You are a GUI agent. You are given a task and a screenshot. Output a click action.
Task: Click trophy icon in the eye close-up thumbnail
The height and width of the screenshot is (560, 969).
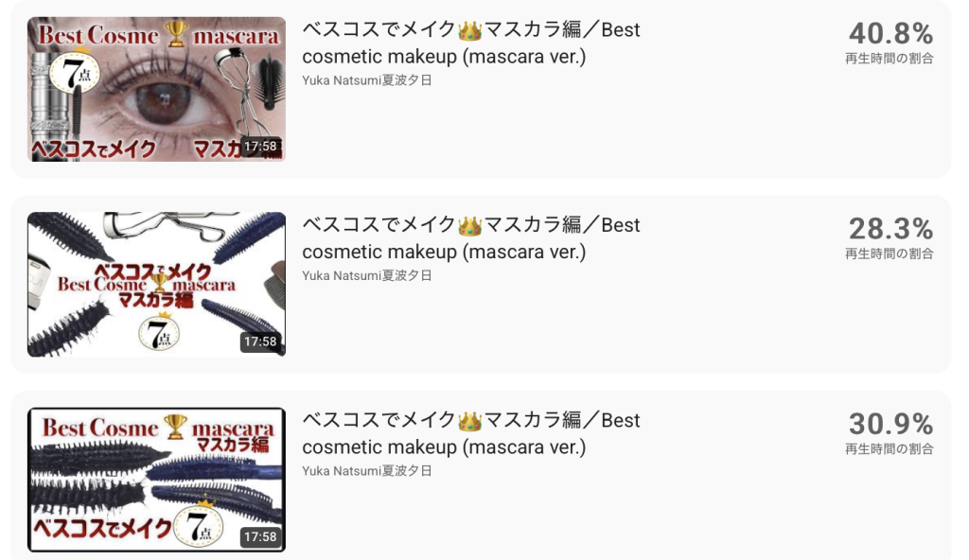coord(175,34)
